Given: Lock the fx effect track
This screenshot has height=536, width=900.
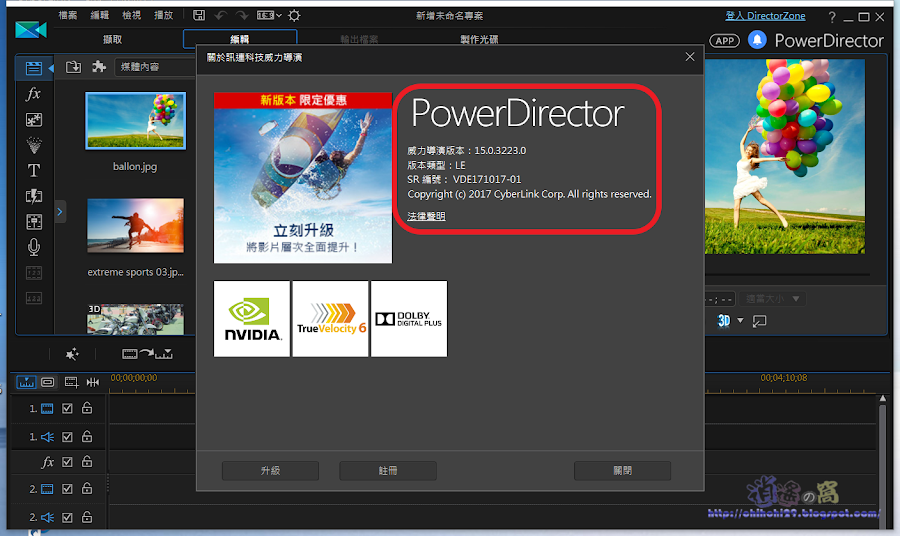Looking at the screenshot, I should coord(87,461).
